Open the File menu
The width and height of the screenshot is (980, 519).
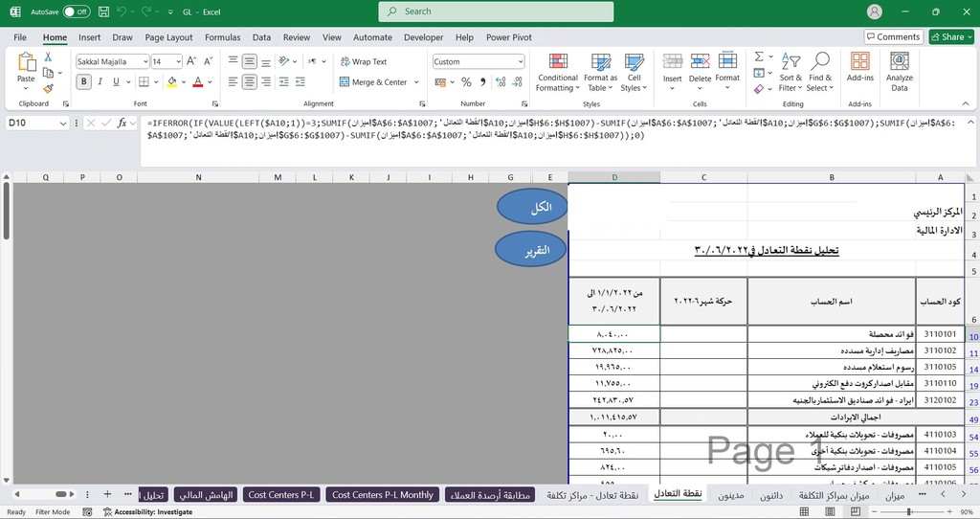point(20,37)
